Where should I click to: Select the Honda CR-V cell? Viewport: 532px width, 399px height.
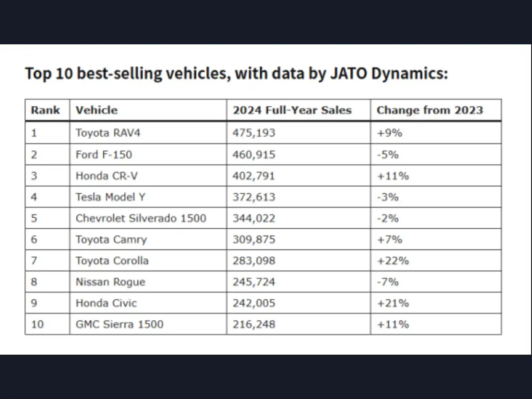pos(106,176)
